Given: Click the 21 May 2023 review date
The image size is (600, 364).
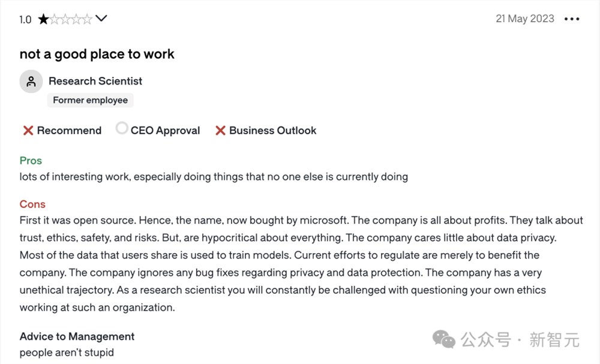Looking at the screenshot, I should [524, 19].
